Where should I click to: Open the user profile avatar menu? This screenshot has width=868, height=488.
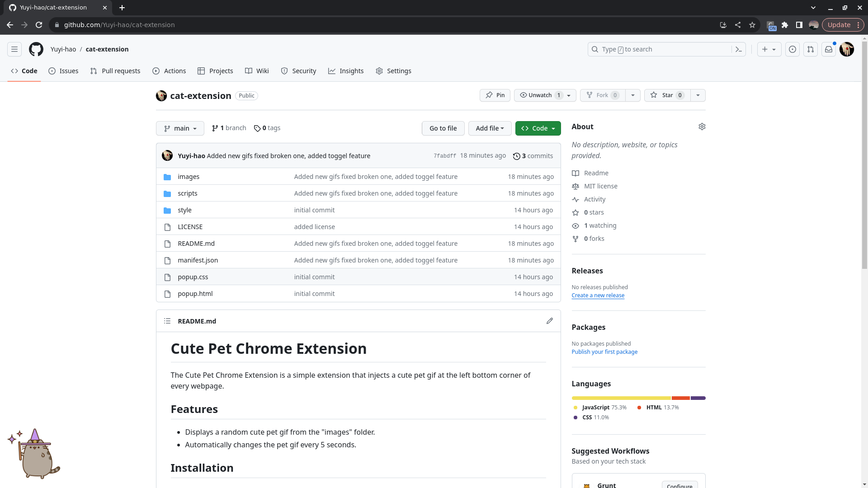coord(847,49)
